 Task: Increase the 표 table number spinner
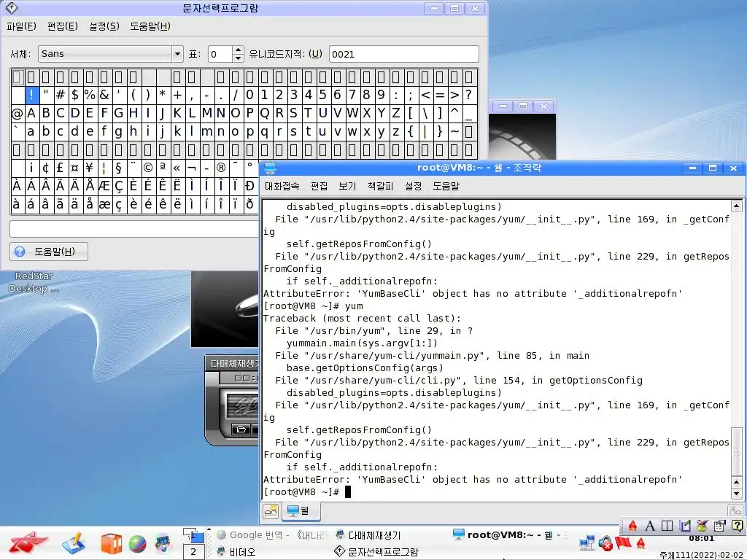pyautogui.click(x=238, y=50)
